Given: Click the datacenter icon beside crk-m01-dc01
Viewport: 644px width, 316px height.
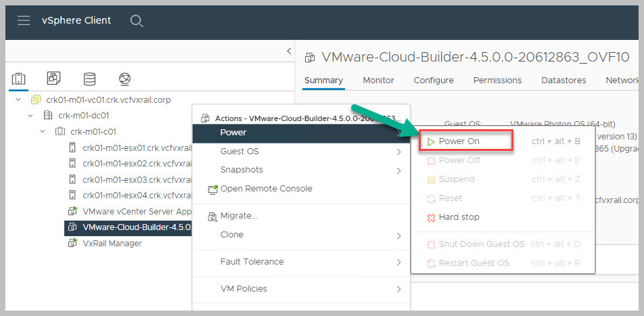Looking at the screenshot, I should tap(48, 116).
